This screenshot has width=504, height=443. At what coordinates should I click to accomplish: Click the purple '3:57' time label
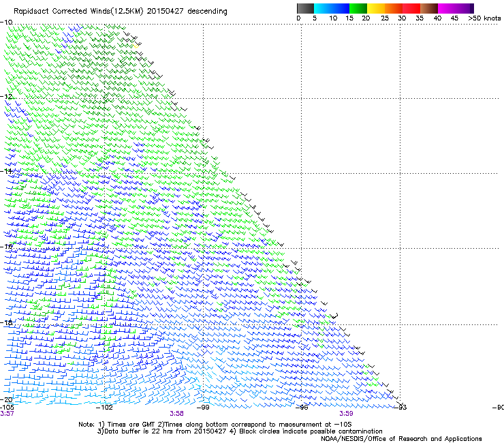tap(7, 414)
